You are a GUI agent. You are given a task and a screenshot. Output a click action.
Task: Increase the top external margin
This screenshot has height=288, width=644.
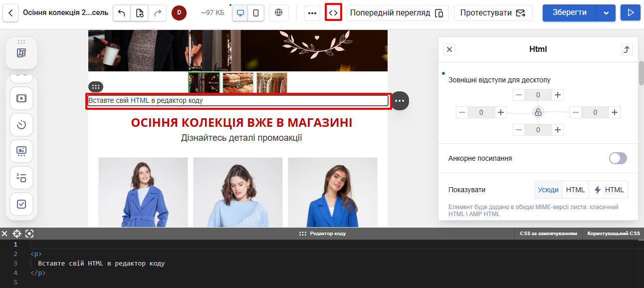tap(558, 95)
